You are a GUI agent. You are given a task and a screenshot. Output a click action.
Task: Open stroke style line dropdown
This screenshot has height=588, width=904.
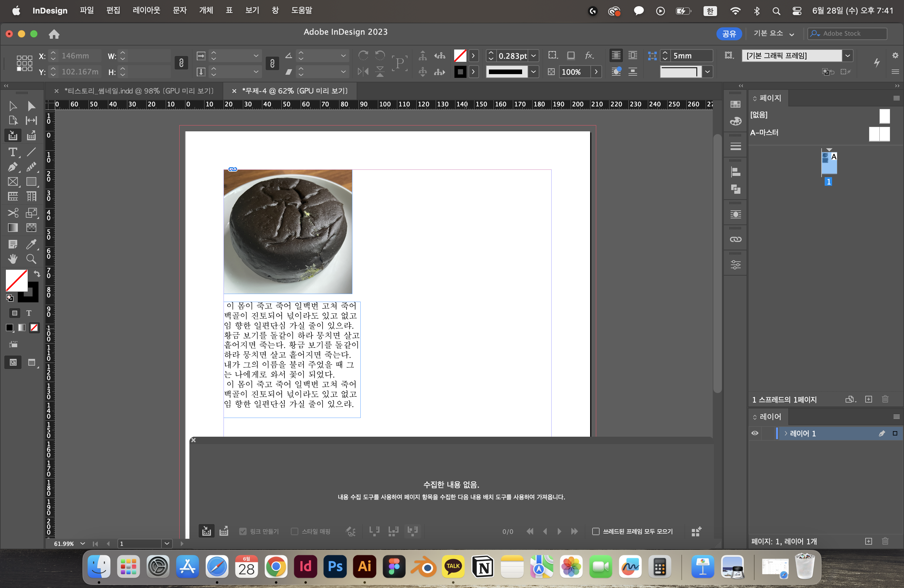533,72
